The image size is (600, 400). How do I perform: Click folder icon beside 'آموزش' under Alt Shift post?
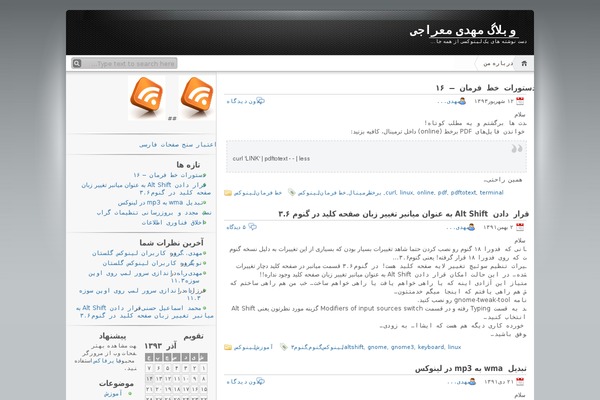click(228, 347)
